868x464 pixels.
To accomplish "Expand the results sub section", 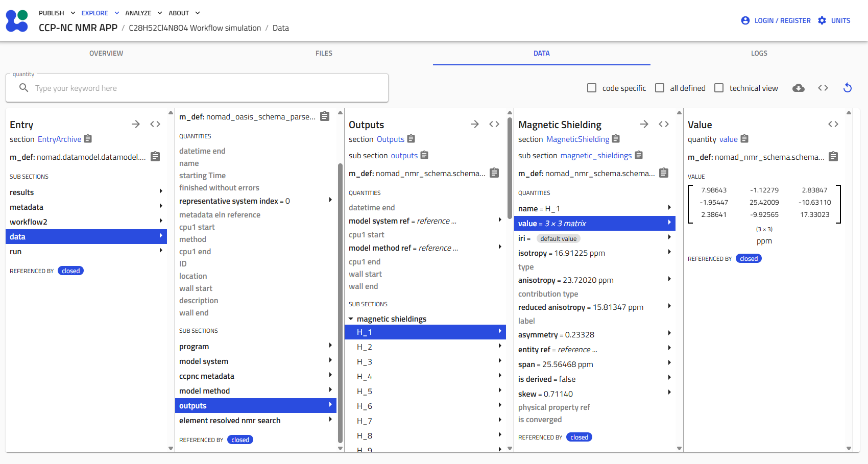I will (86, 192).
